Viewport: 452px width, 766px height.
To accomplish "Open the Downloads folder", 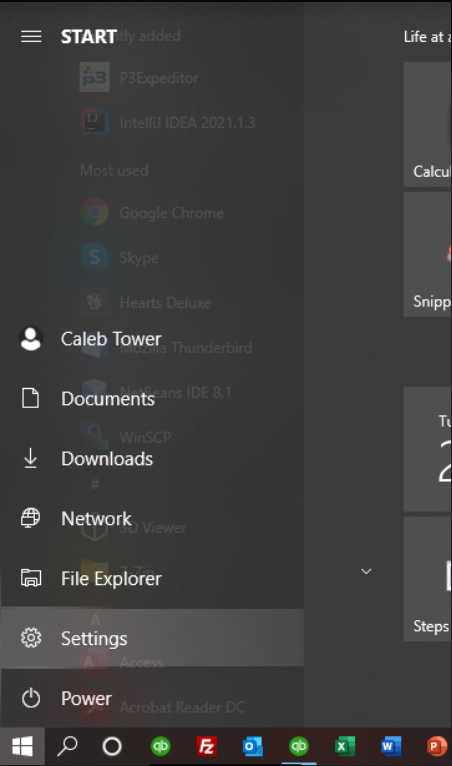I will 152,459.
